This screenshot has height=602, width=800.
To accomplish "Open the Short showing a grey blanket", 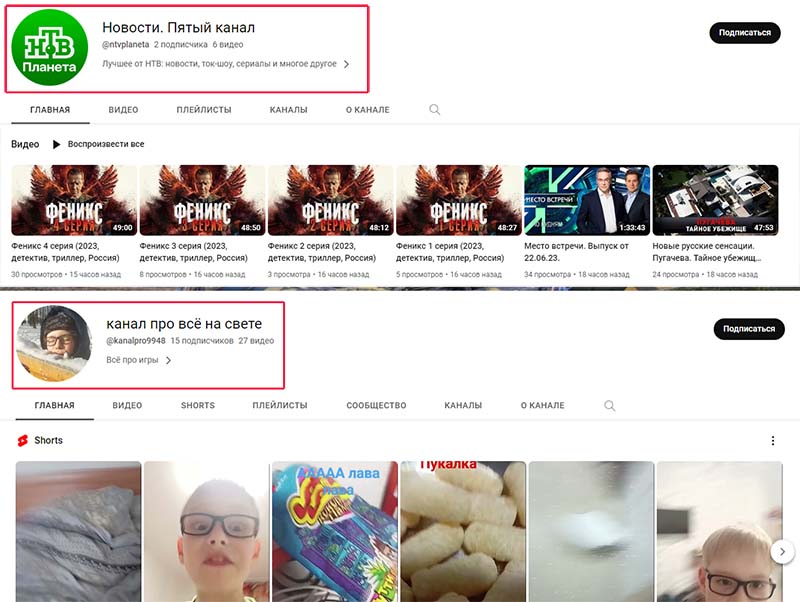I will tap(79, 532).
